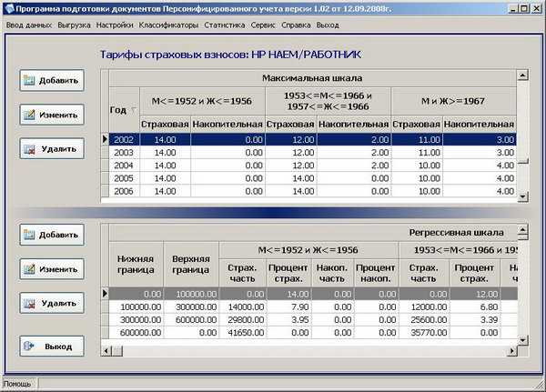This screenshot has height=392, width=546.
Task: Click Удалить for the regressive scale table
Action: point(52,304)
